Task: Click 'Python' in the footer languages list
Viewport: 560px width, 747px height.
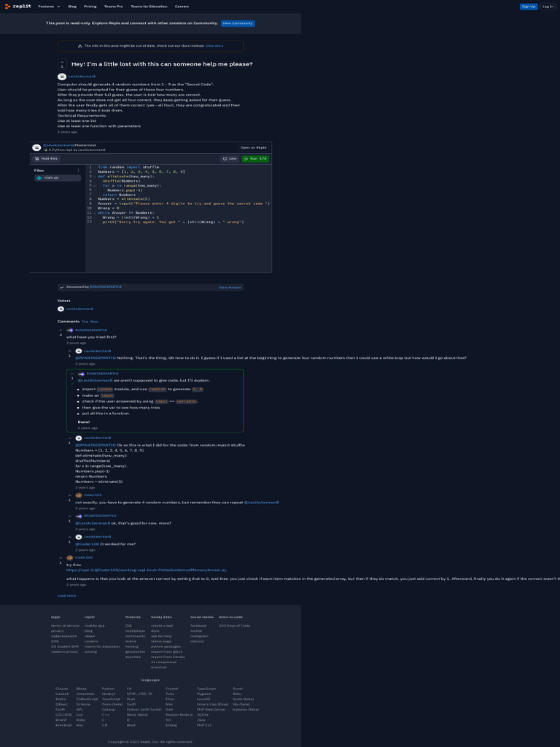Action: pos(108,689)
